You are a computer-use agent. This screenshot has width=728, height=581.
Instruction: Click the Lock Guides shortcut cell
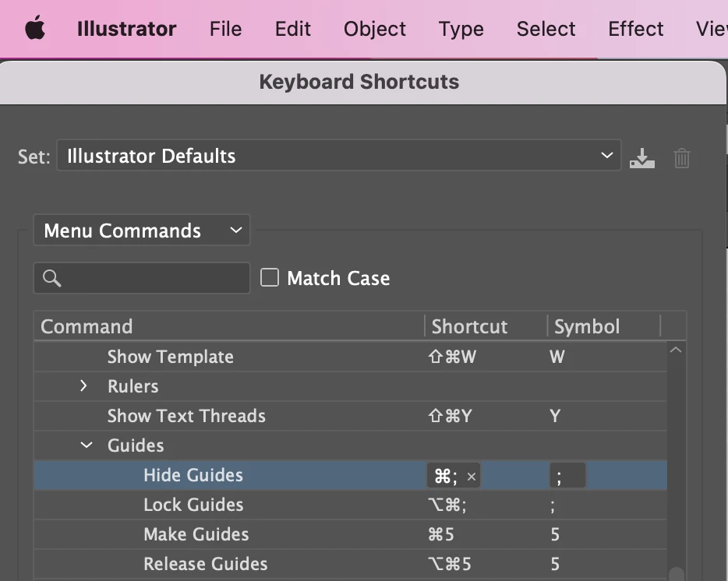click(x=447, y=505)
